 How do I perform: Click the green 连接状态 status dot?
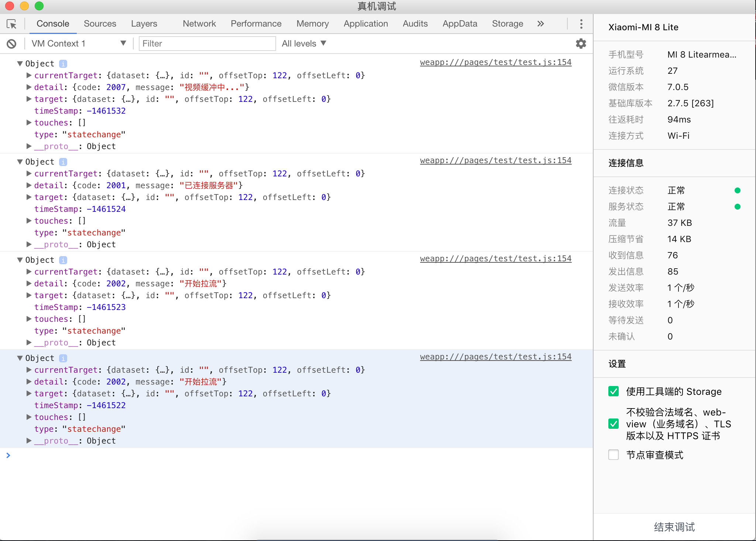737,190
